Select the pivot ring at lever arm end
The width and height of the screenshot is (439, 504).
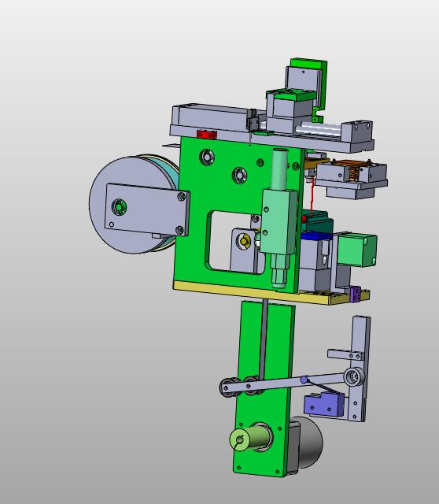tap(353, 376)
